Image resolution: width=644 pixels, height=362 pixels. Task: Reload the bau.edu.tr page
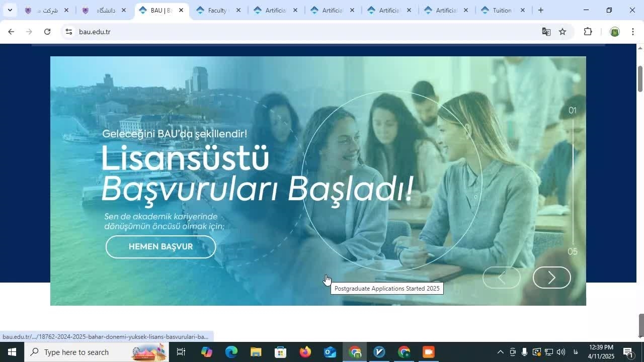pos(47,32)
